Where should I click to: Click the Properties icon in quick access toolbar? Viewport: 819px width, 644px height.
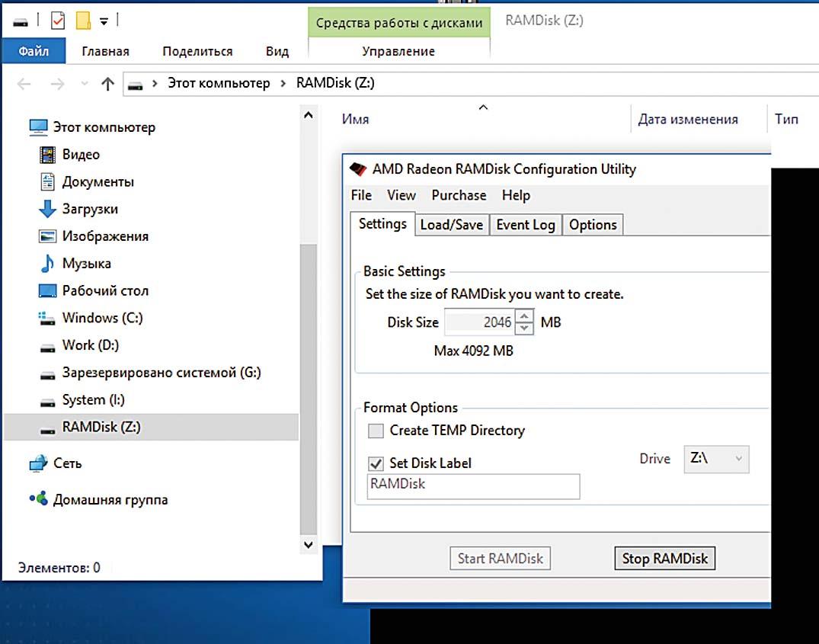58,21
